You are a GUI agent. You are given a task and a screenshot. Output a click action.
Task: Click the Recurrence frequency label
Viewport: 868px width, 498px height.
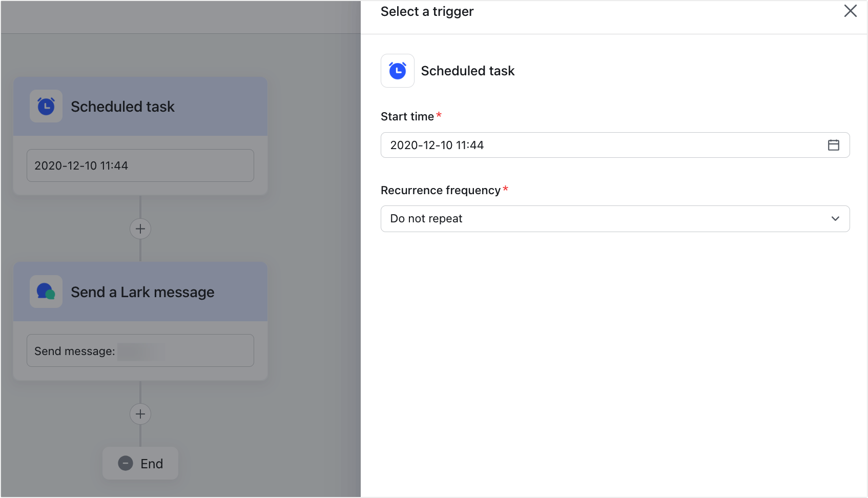point(440,190)
